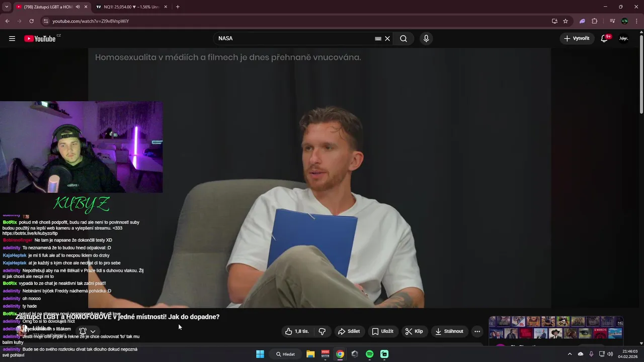Image resolution: width=644 pixels, height=362 pixels.
Task: Save video with Uložit button
Action: [382, 331]
